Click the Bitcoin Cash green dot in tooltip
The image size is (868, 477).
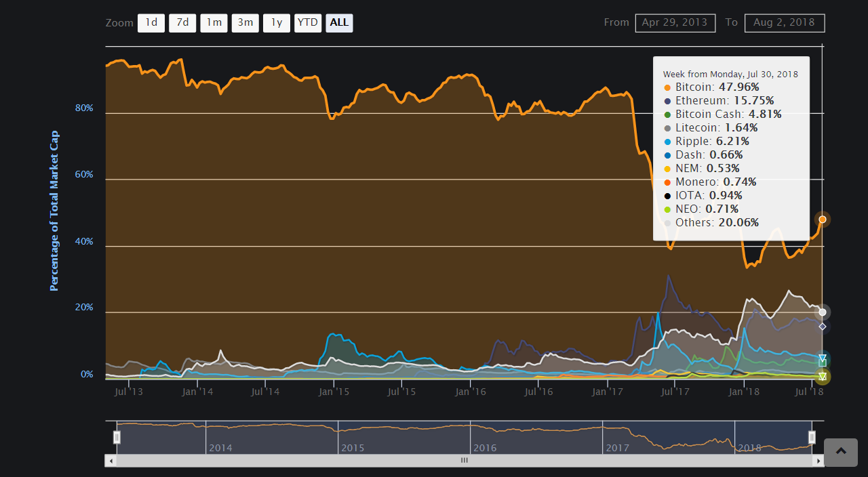click(668, 115)
